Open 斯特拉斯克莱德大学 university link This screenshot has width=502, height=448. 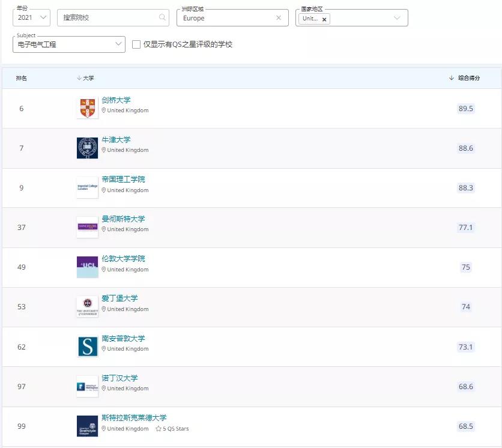coord(134,417)
